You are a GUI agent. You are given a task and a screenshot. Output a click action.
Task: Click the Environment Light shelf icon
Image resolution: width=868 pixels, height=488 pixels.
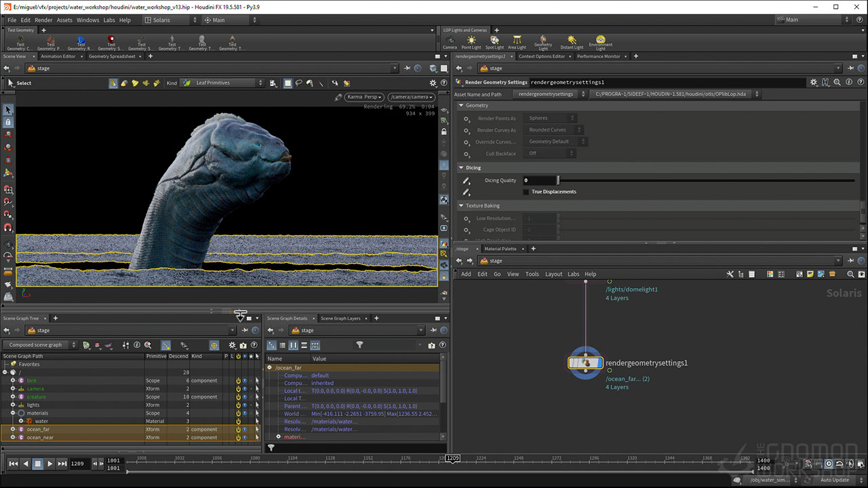tap(600, 42)
